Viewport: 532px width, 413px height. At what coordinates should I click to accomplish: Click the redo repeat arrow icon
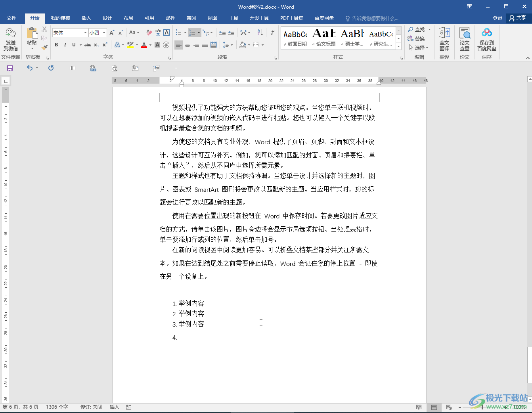51,68
